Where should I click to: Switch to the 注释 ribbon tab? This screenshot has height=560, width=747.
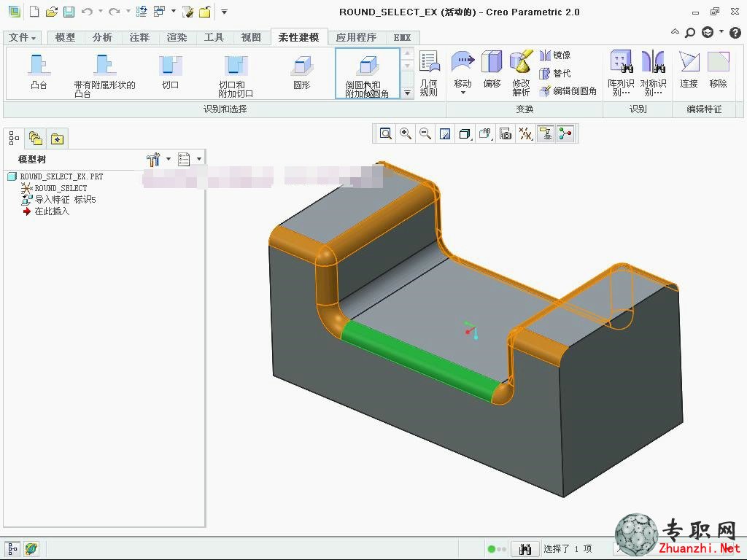coord(139,37)
